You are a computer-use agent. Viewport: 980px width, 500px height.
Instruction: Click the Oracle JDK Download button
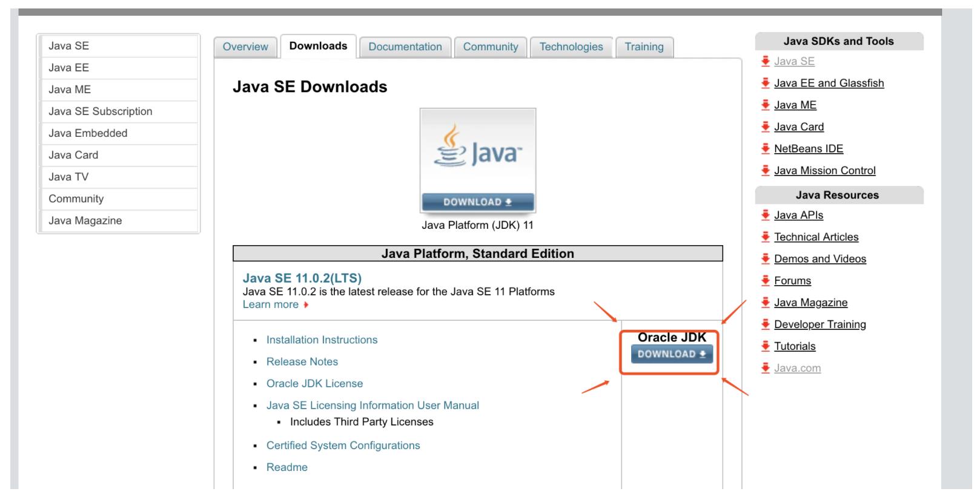tap(672, 354)
